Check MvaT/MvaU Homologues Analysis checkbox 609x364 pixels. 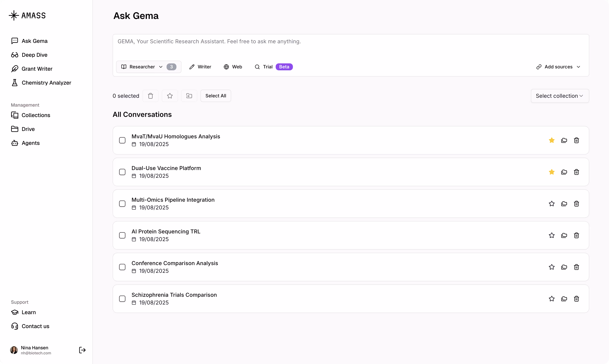tap(122, 140)
